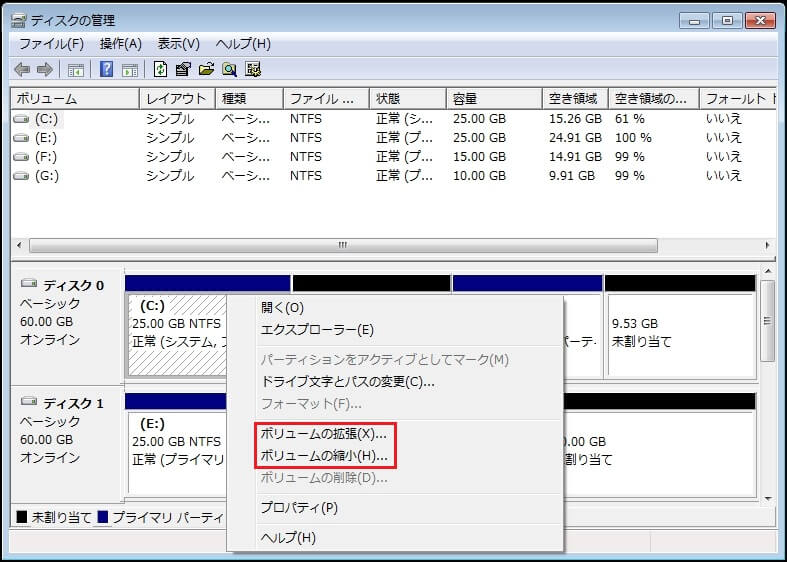Viewport: 787px width, 562px height.
Task: Click the drive icon for volume (C:)
Action: coord(21,119)
